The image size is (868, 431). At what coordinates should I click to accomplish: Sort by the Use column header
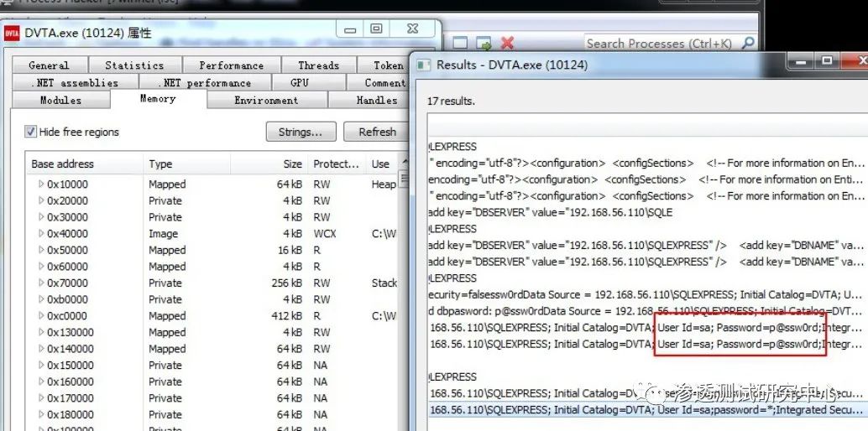click(x=382, y=164)
